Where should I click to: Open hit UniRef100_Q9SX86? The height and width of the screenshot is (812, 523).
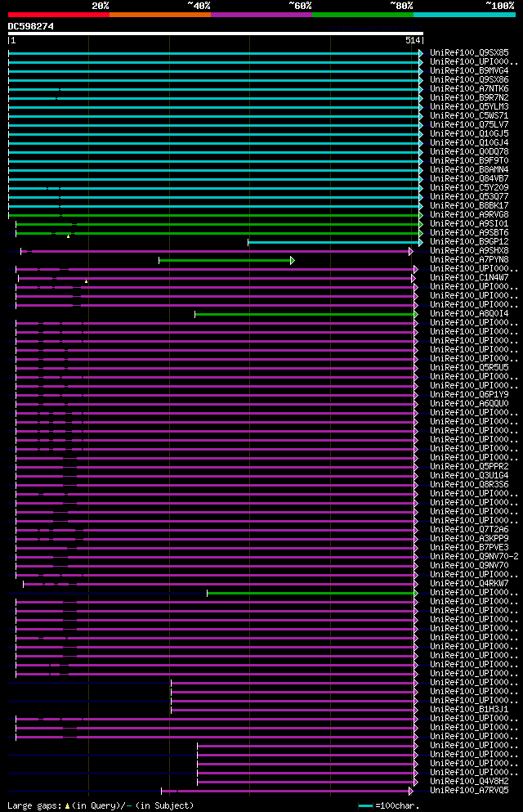[469, 80]
